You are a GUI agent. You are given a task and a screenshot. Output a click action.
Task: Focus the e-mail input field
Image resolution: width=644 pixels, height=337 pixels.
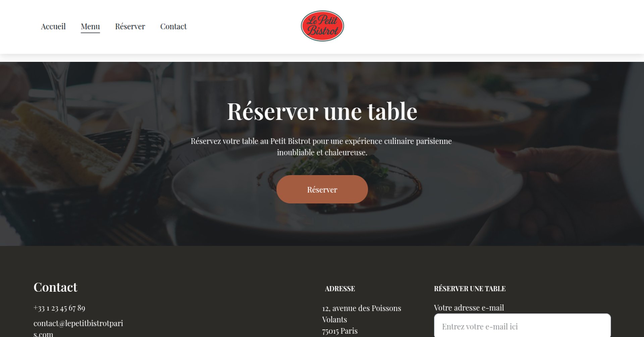522,326
